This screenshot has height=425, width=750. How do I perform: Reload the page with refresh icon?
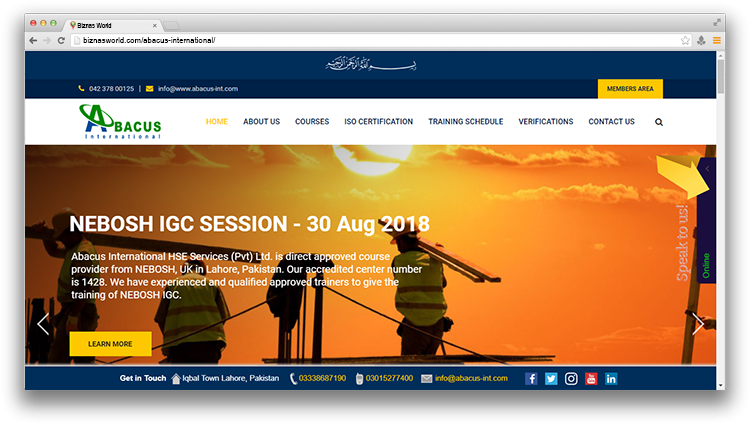(x=61, y=41)
